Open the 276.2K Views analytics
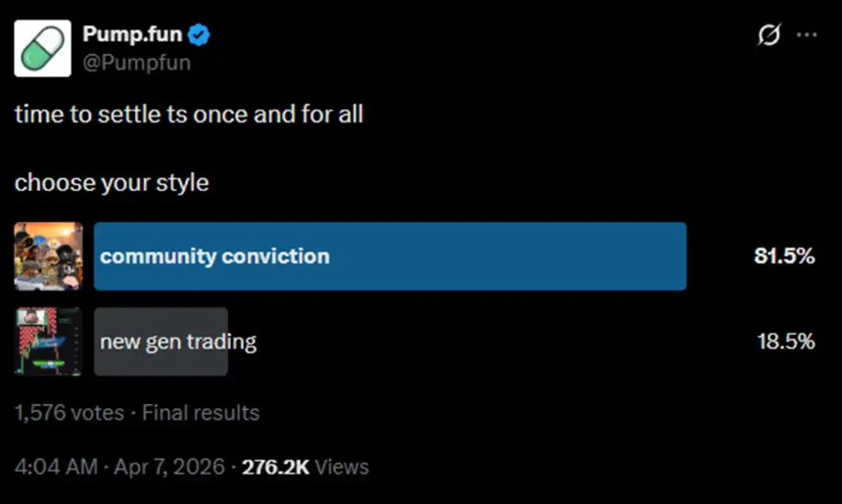Viewport: 842px width, 504px height. [x=305, y=467]
